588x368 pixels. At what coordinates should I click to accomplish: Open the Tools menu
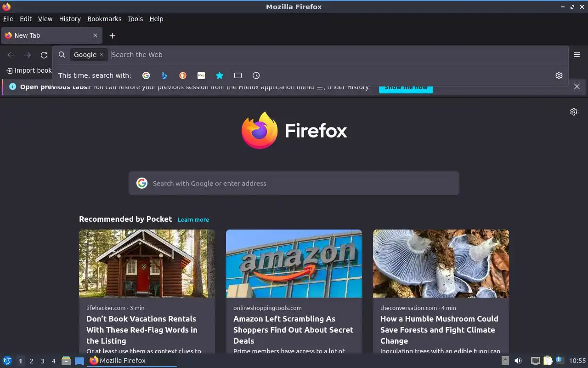click(x=136, y=19)
